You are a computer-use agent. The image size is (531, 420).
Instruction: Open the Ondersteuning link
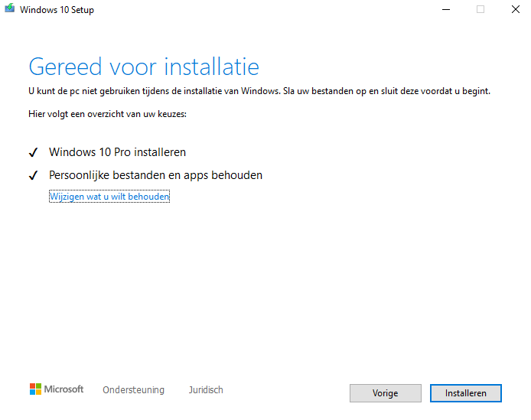133,390
